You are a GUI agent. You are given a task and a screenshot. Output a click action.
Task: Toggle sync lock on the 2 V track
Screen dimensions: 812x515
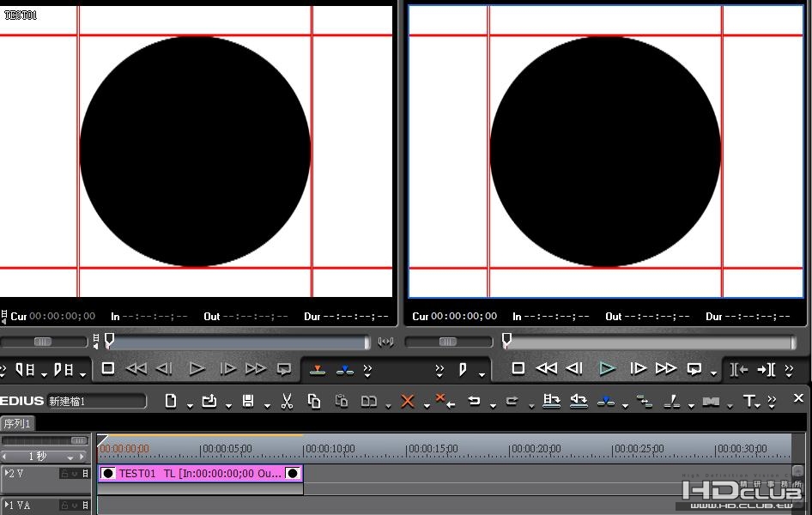tap(75, 474)
